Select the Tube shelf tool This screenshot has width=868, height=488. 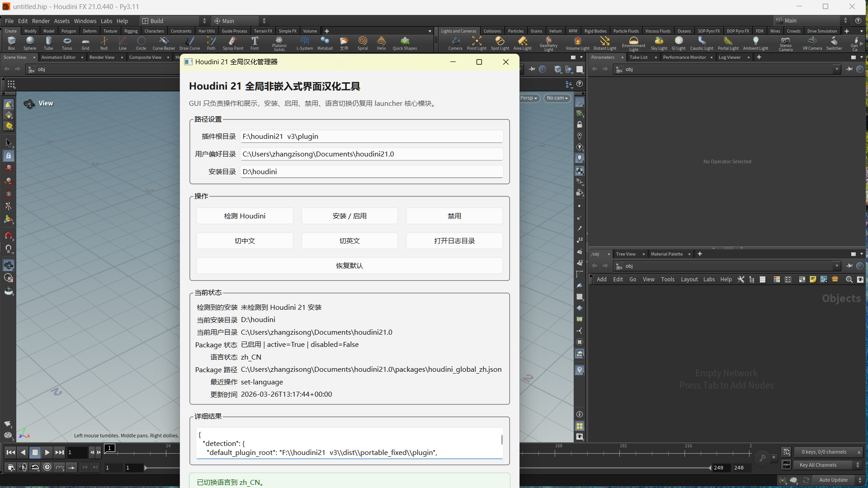click(x=48, y=43)
